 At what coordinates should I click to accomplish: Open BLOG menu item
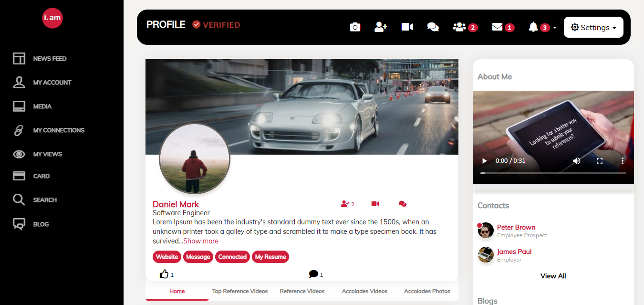(41, 224)
